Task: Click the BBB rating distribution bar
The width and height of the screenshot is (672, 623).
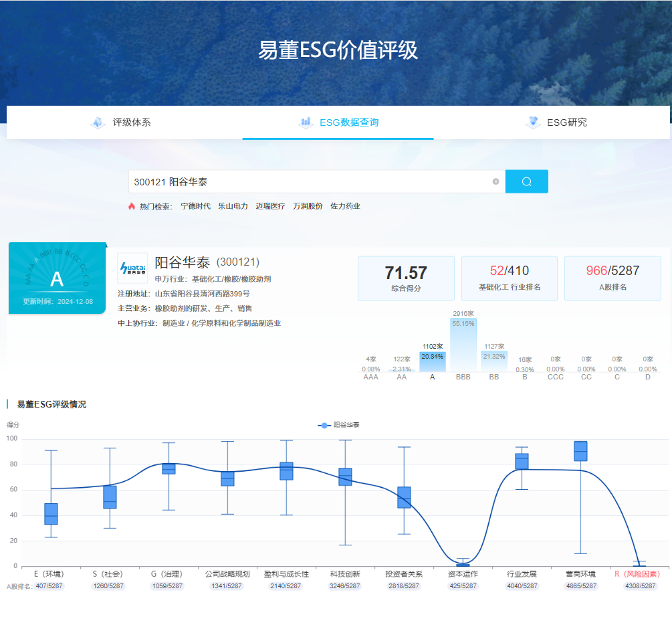Action: click(463, 345)
